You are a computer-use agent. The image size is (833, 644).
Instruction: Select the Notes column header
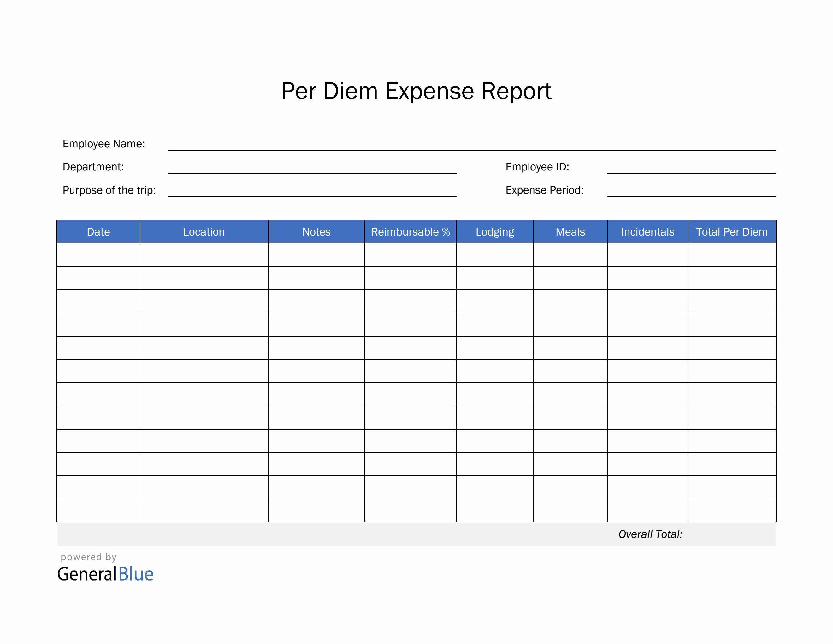(x=316, y=232)
